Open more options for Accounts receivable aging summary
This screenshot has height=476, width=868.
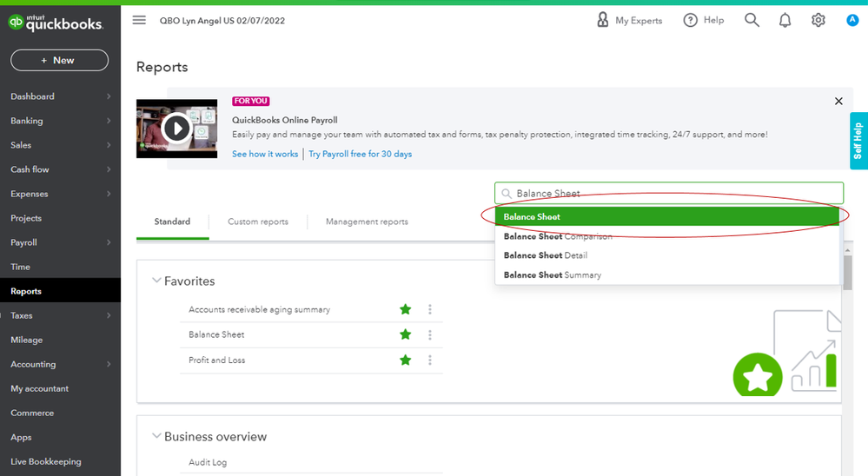pyautogui.click(x=429, y=309)
